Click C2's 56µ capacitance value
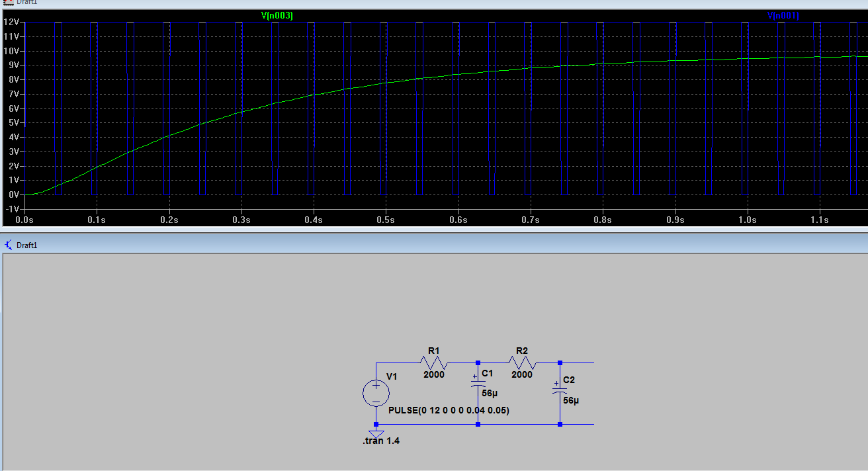The width and height of the screenshot is (868, 471). [x=571, y=400]
